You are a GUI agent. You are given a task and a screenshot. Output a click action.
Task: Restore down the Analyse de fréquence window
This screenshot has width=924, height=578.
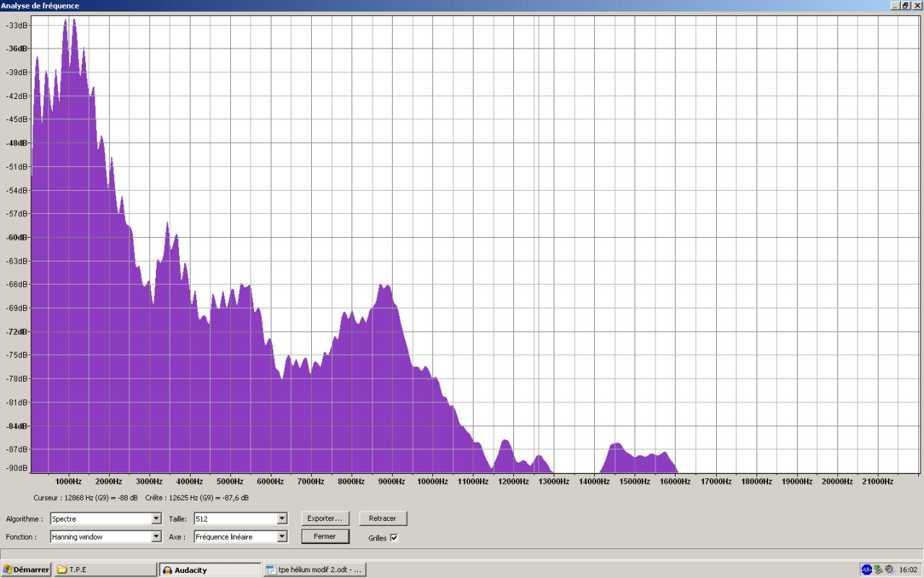pos(905,5)
